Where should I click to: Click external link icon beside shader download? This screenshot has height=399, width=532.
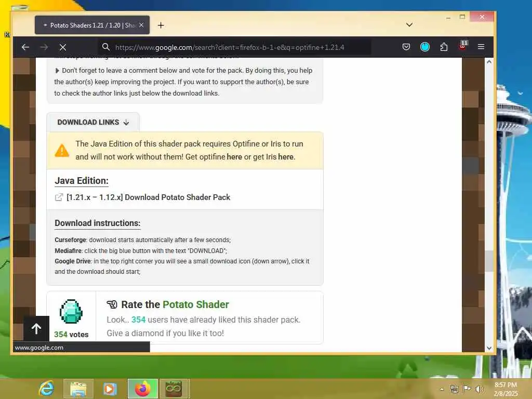pyautogui.click(x=59, y=197)
